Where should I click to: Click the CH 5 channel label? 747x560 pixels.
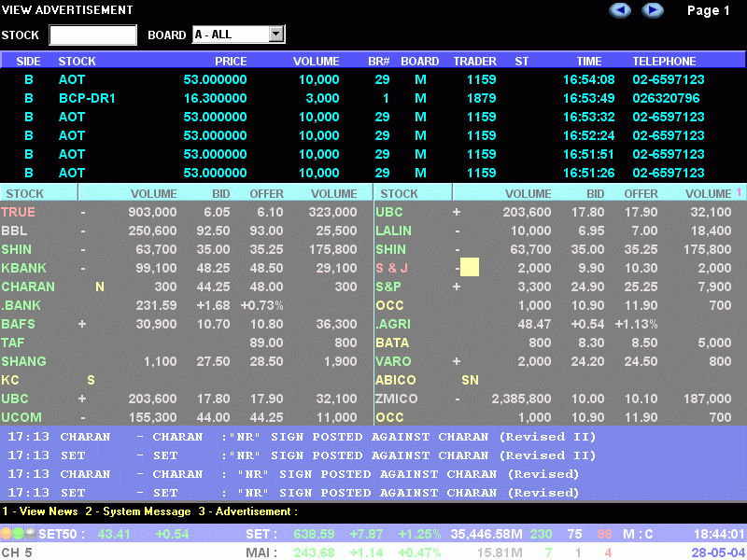click(x=17, y=553)
